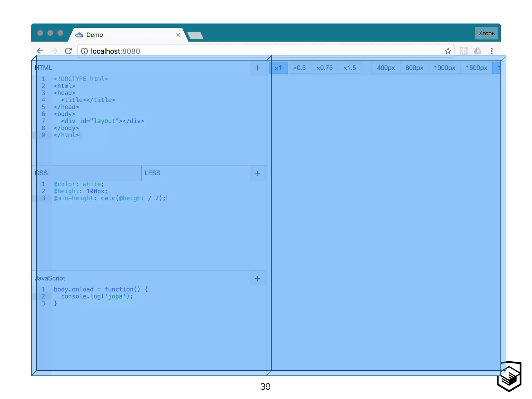
Task: Click the browser back arrow
Action: 40,51
